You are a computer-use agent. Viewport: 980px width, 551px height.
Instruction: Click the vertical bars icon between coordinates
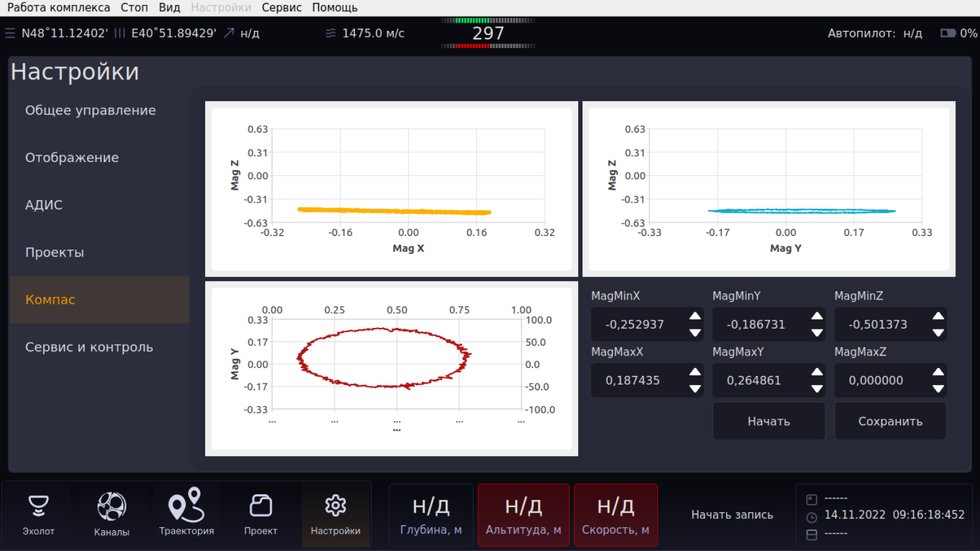coord(120,33)
